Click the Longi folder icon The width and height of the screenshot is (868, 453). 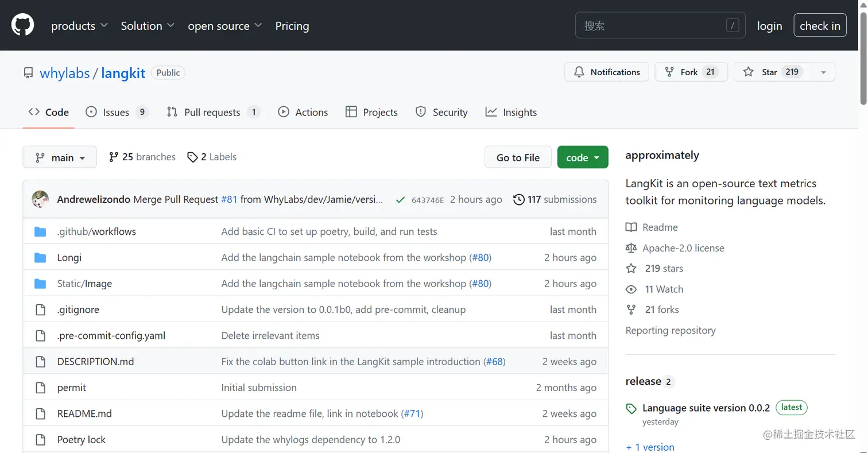coord(40,258)
